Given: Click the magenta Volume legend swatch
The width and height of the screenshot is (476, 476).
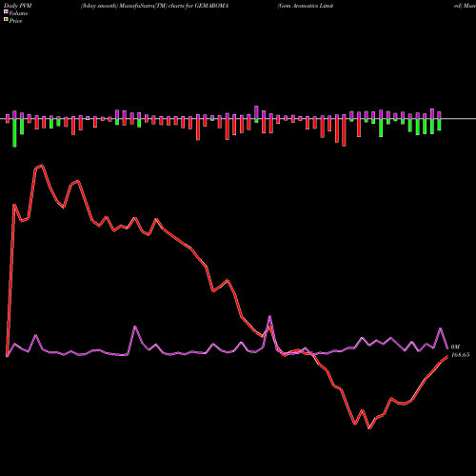Looking at the screenshot, I should coord(6,11).
